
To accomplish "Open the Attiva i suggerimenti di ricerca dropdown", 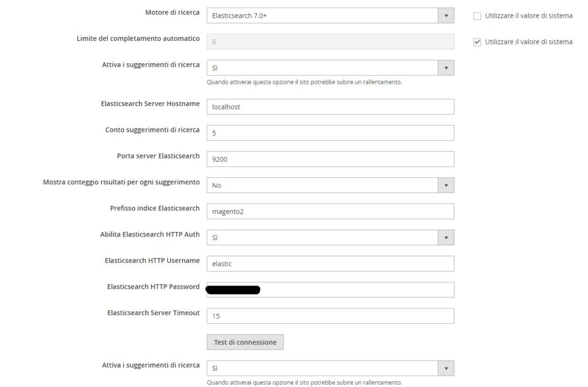I will pyautogui.click(x=330, y=67).
